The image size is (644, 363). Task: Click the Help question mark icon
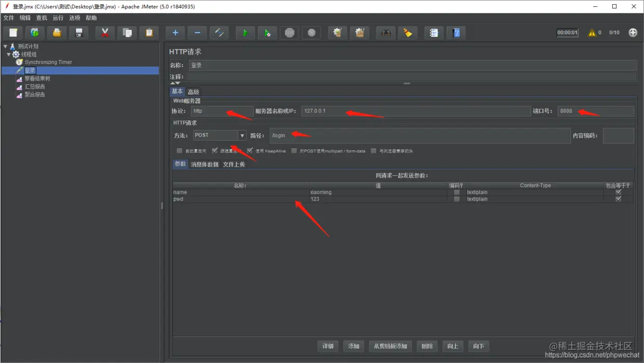tap(456, 33)
